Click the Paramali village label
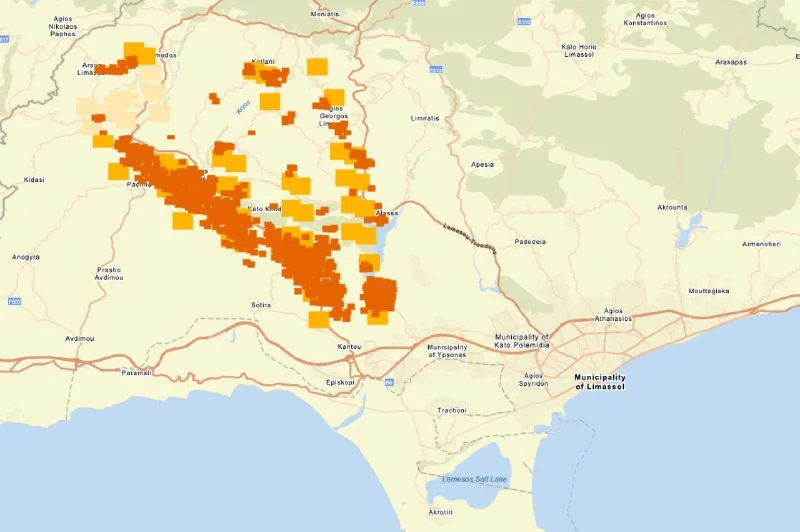The image size is (800, 532). click(x=136, y=372)
